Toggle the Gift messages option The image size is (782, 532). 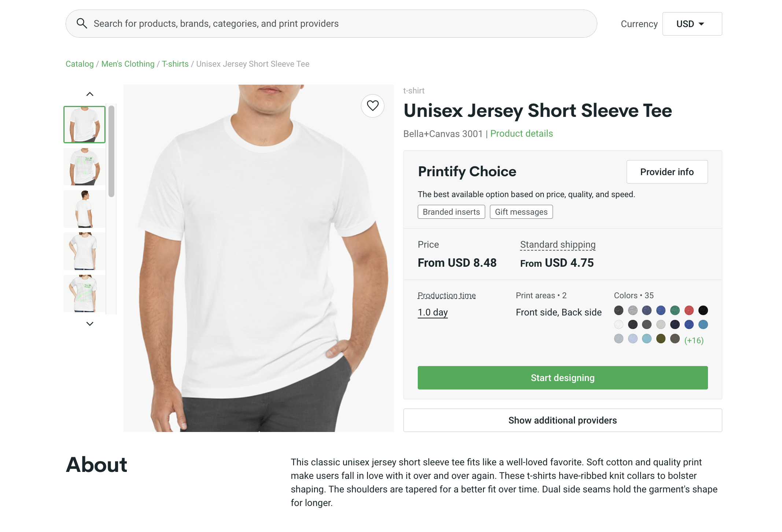coord(521,211)
